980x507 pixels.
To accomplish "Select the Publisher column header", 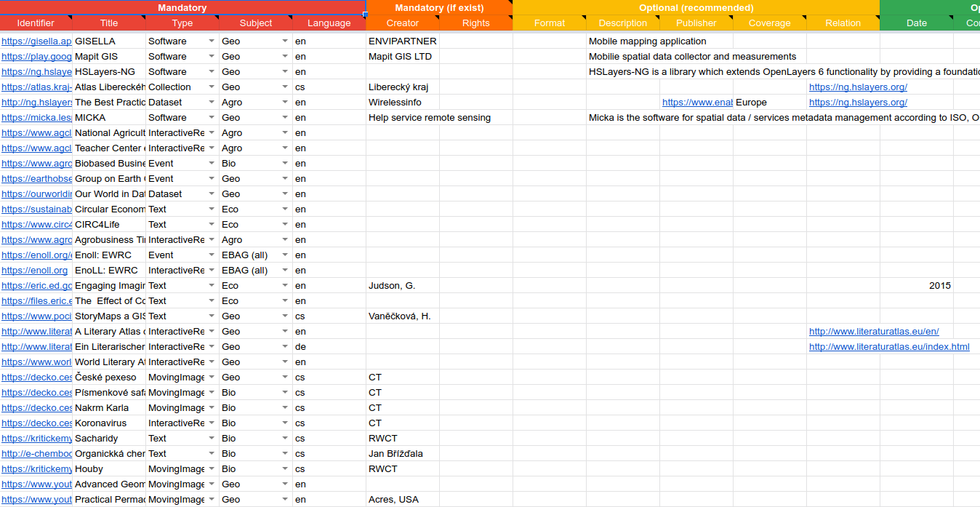I will pos(696,23).
